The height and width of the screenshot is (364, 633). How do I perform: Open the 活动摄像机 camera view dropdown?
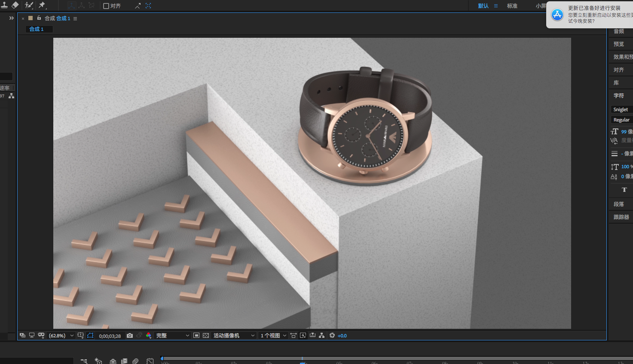234,336
